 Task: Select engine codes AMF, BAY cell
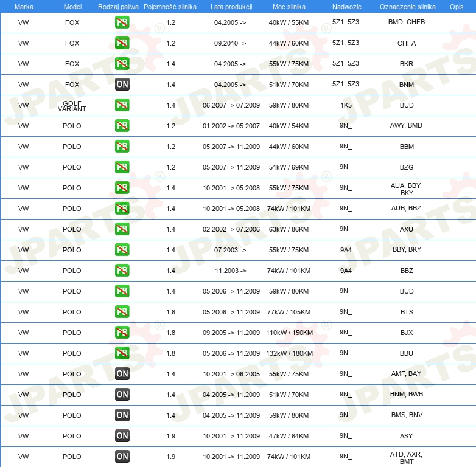click(406, 373)
